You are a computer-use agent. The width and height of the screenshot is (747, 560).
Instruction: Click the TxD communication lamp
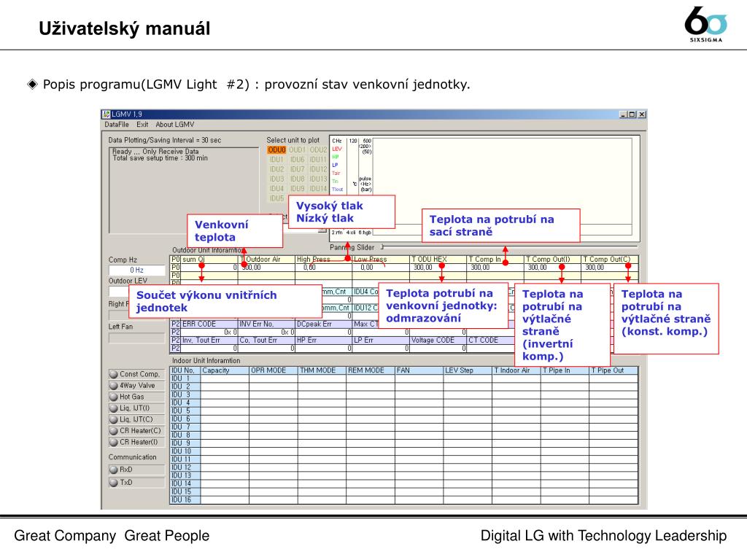(113, 483)
